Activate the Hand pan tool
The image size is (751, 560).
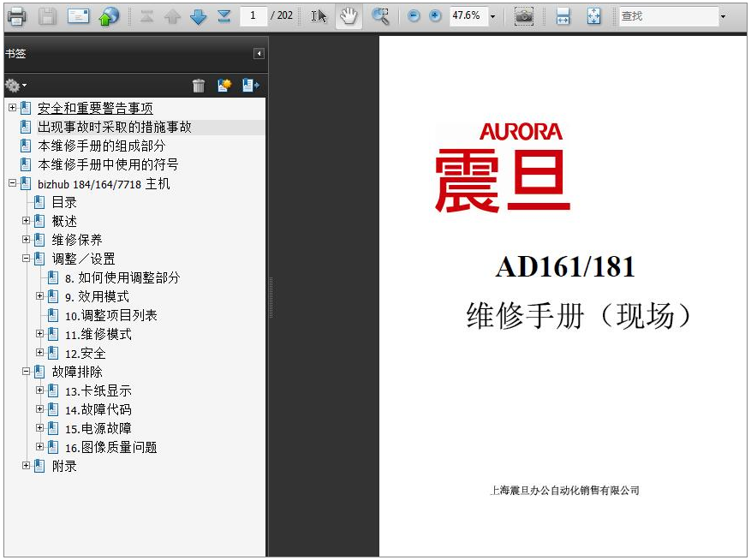click(349, 16)
